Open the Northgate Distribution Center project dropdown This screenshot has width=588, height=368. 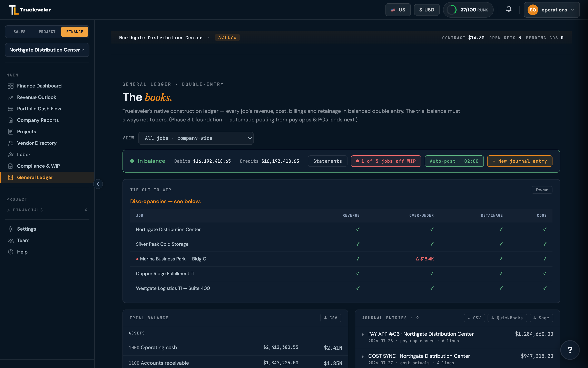[x=47, y=50]
